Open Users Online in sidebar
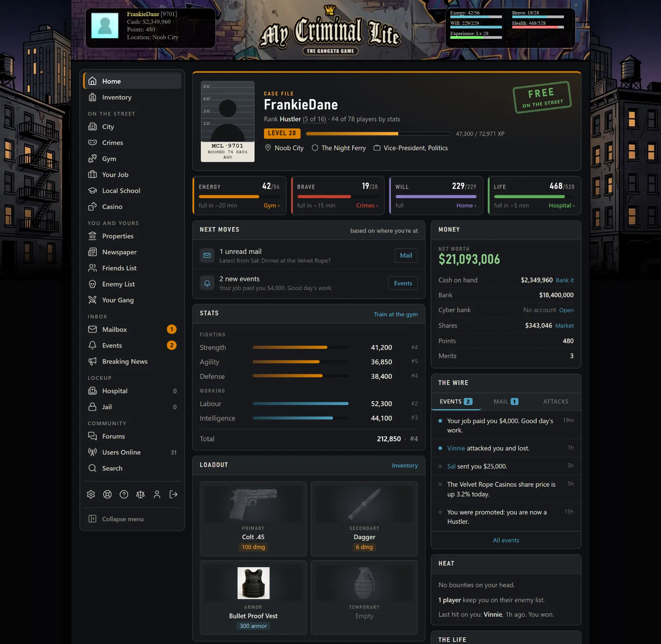This screenshot has width=661, height=644. click(x=132, y=452)
